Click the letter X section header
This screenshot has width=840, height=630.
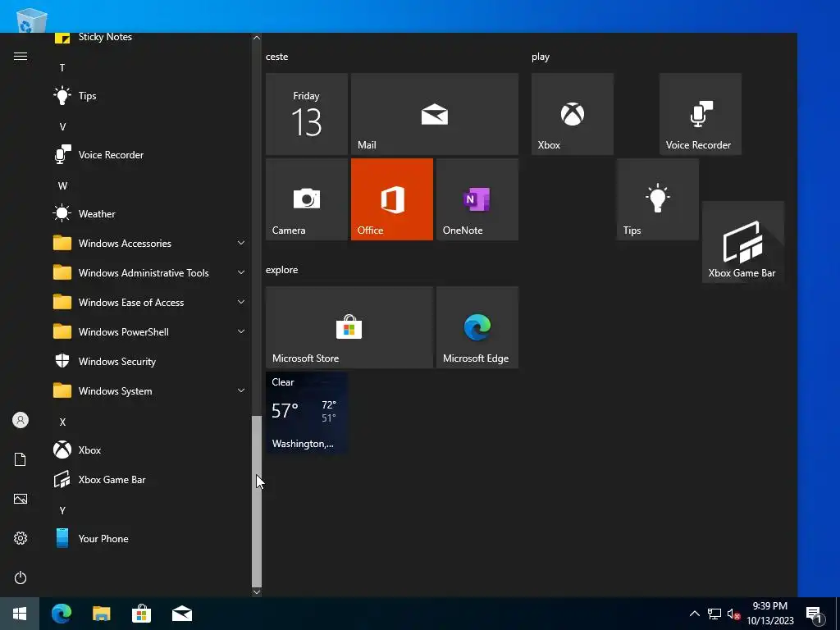point(62,422)
